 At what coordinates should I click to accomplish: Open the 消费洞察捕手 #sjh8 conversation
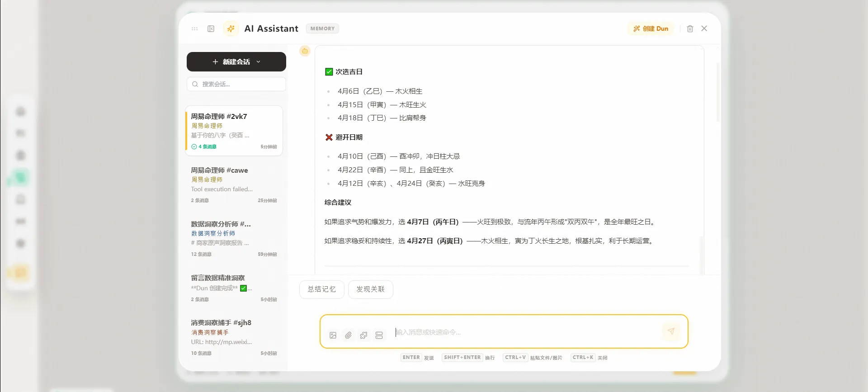tap(234, 337)
